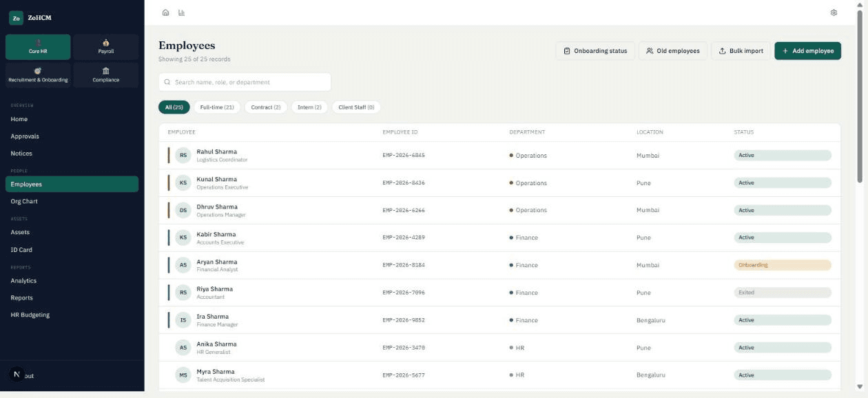Click Aryan Sharma's Onboarding status badge

coord(783,265)
